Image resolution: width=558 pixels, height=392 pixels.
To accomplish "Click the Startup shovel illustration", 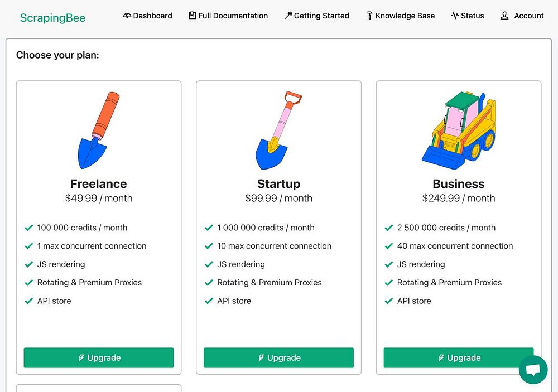I will 278,130.
